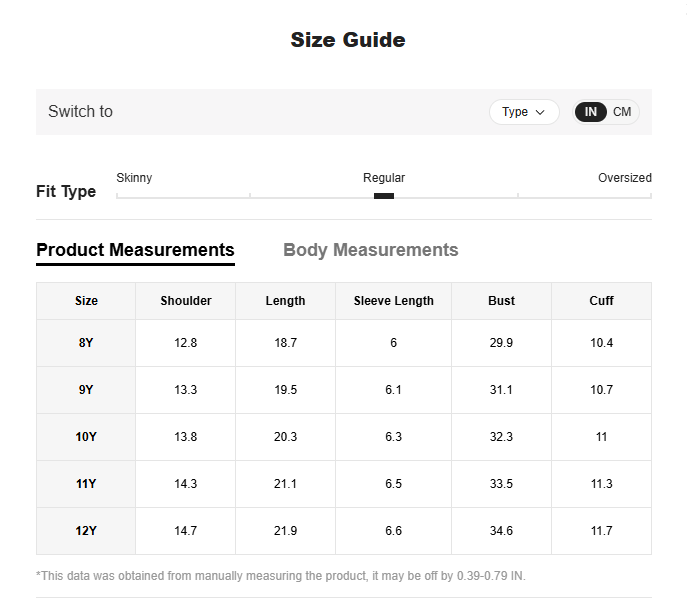Image resolution: width=687 pixels, height=600 pixels.
Task: Click cuff value 10.7 for 9Y
Action: [601, 390]
